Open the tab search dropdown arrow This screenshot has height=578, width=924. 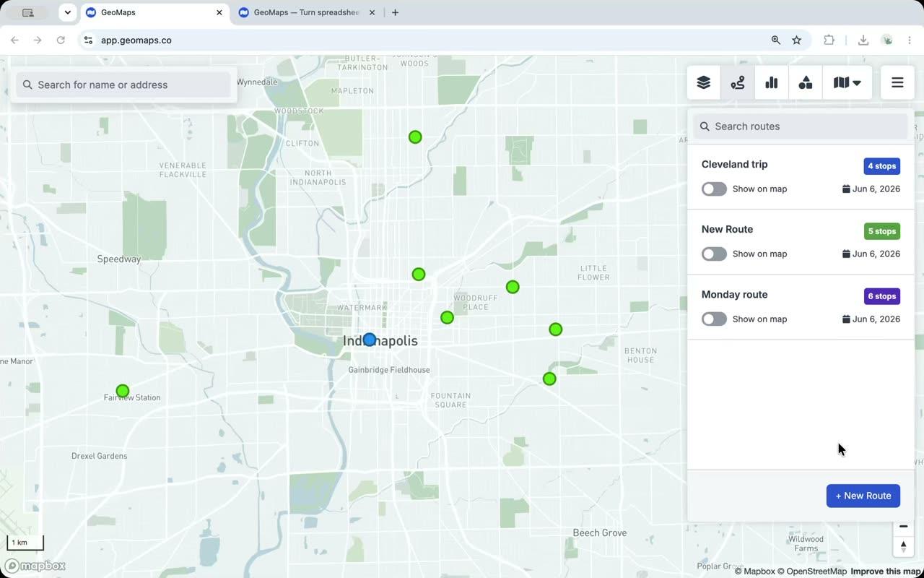[x=67, y=12]
